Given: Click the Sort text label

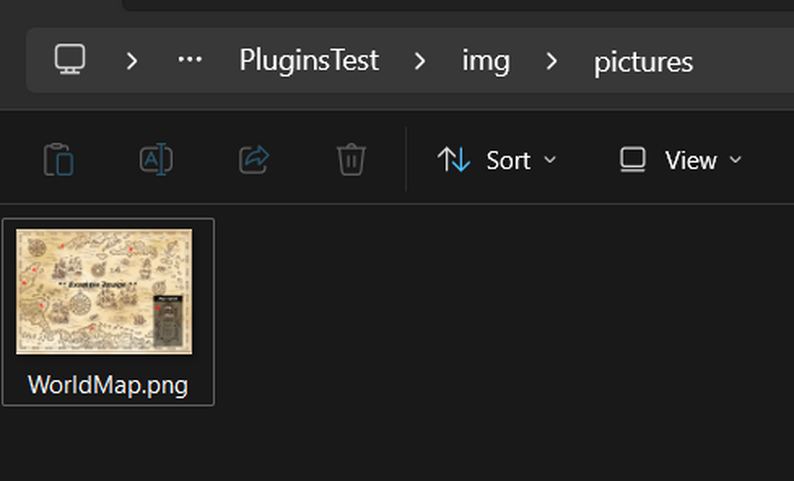Looking at the screenshot, I should tap(508, 160).
